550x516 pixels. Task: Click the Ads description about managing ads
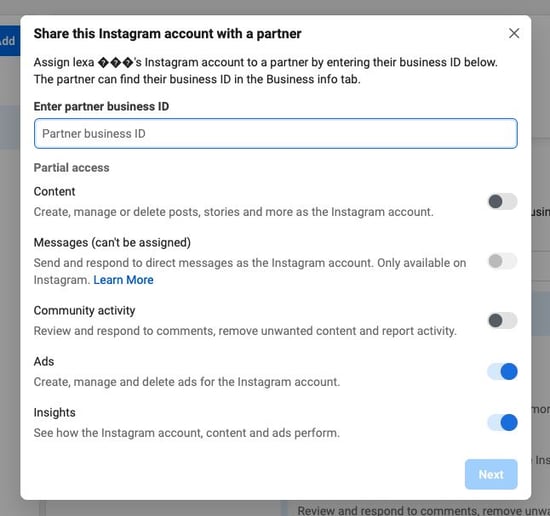click(x=187, y=382)
